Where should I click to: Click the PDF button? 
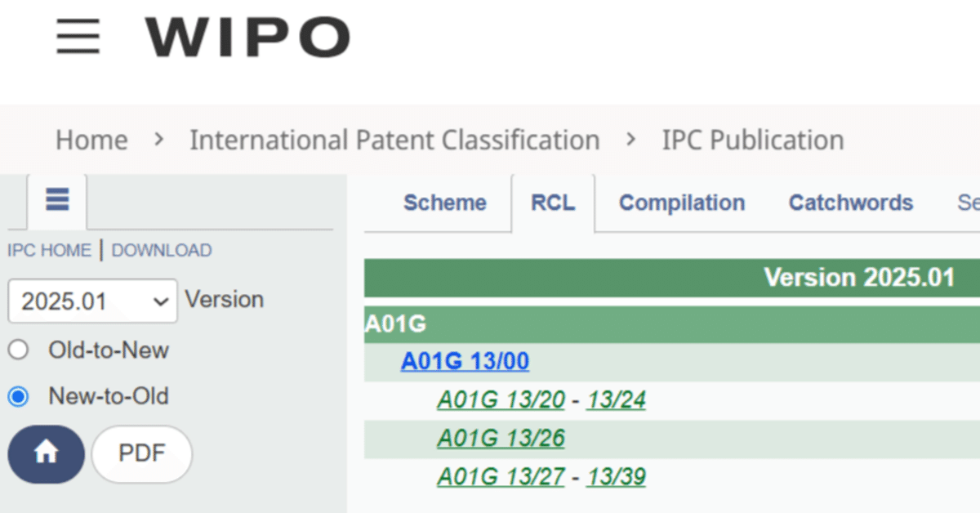click(142, 453)
